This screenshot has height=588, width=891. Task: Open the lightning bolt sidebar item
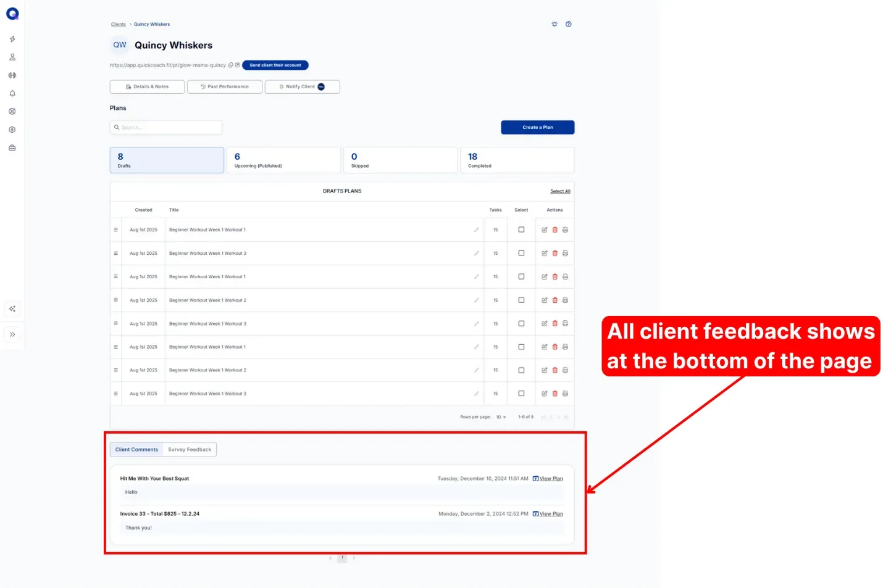[x=12, y=39]
